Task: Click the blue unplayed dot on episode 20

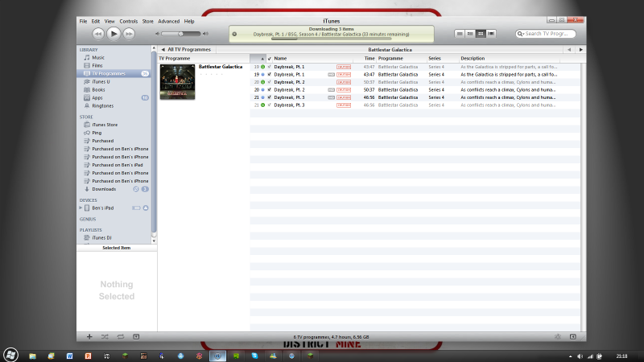Action: pyautogui.click(x=263, y=90)
